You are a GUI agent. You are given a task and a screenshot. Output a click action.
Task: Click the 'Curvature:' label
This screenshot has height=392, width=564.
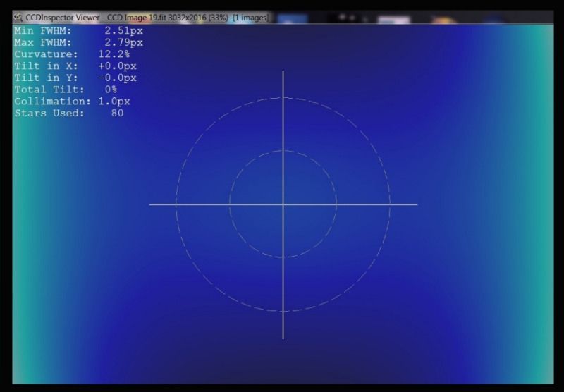pyautogui.click(x=46, y=54)
